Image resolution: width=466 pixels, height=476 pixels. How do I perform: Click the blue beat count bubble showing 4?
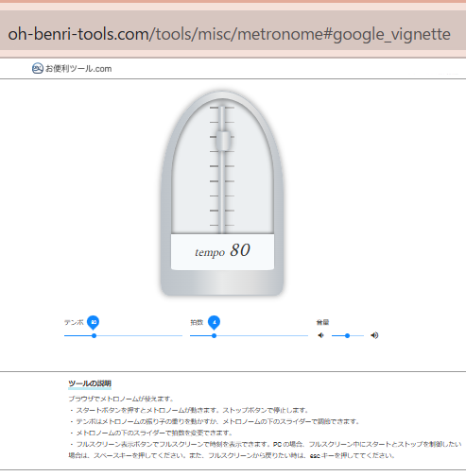(214, 323)
